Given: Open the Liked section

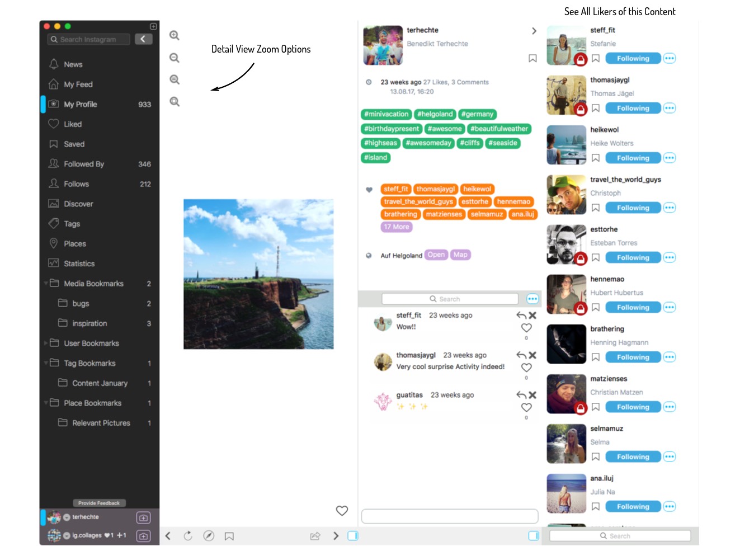Looking at the screenshot, I should click(x=100, y=124).
